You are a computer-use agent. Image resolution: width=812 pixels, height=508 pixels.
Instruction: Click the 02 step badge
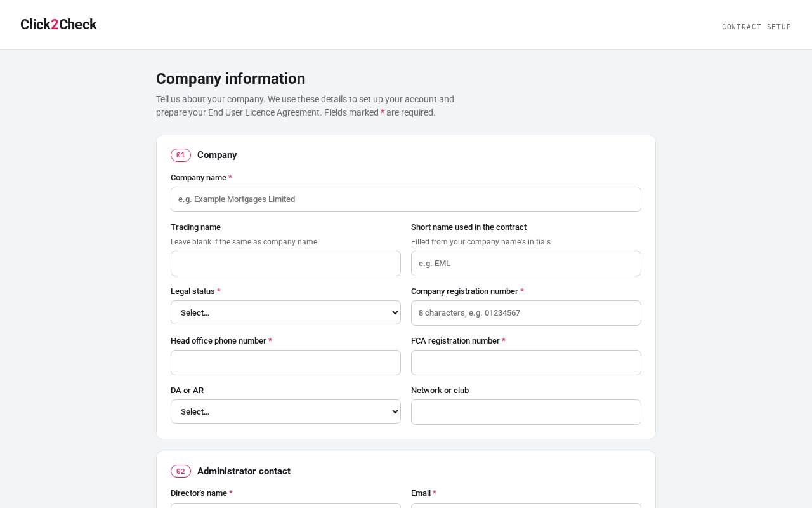[x=181, y=471]
